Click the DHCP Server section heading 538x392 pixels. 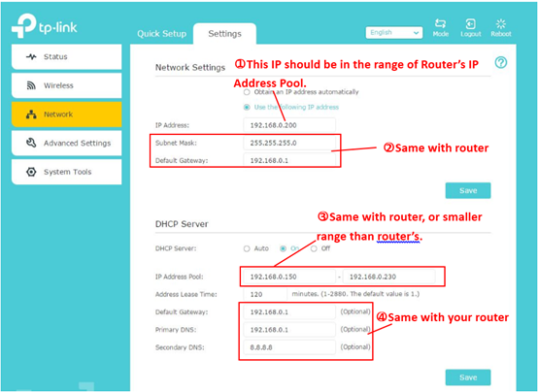pos(182,224)
